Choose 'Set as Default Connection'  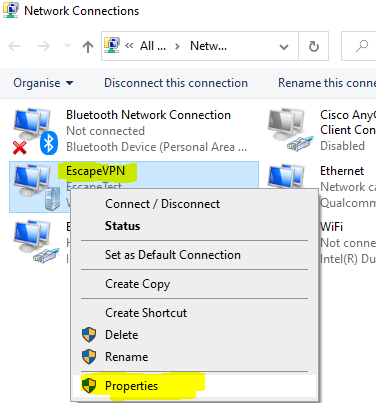coord(195,255)
